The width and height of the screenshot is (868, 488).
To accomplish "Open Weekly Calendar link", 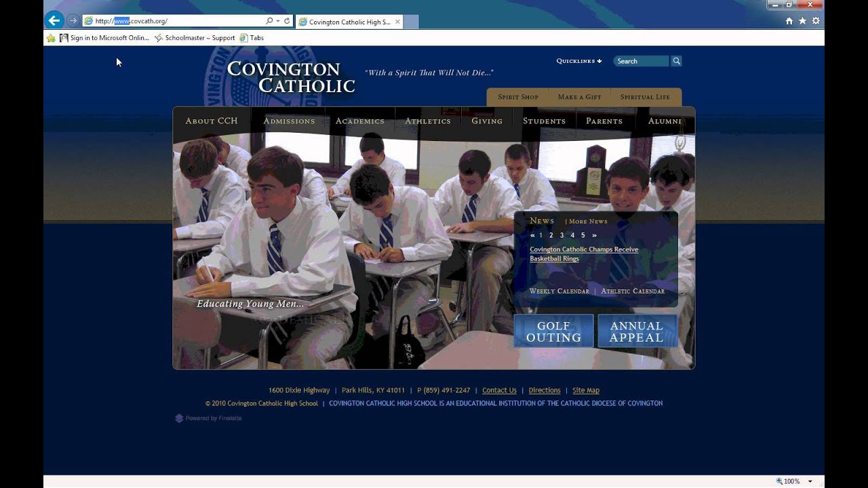I will tap(559, 291).
